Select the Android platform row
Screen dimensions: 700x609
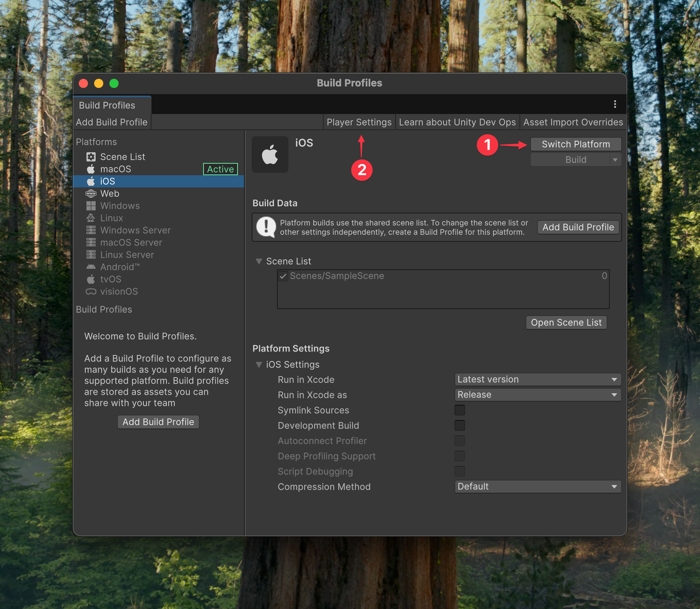(158, 267)
